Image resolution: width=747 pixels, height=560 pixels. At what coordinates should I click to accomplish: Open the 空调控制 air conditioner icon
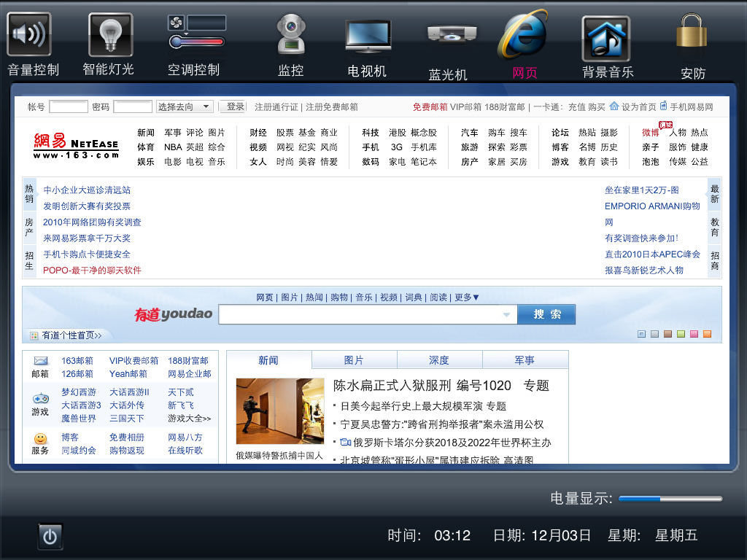(x=197, y=32)
